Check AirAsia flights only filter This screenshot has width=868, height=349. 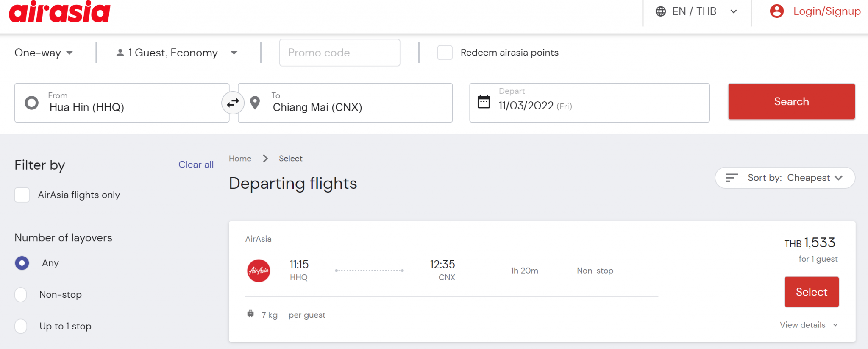pos(22,195)
